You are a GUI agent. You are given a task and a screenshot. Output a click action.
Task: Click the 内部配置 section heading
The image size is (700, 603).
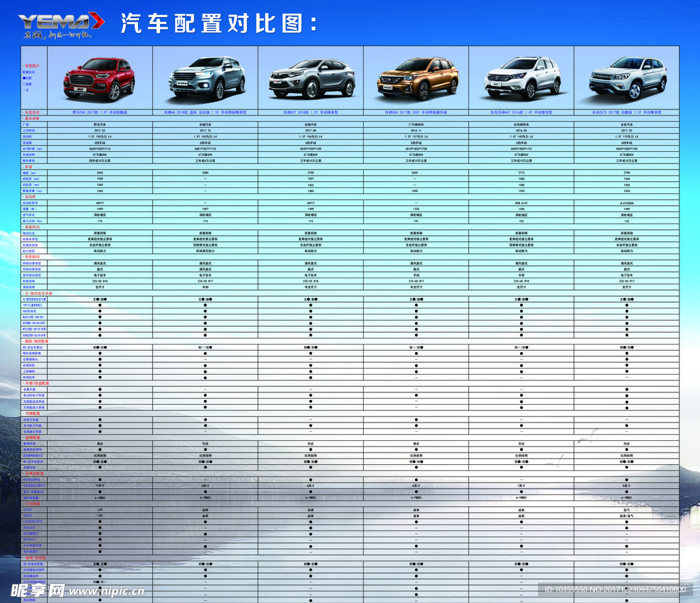click(x=31, y=414)
